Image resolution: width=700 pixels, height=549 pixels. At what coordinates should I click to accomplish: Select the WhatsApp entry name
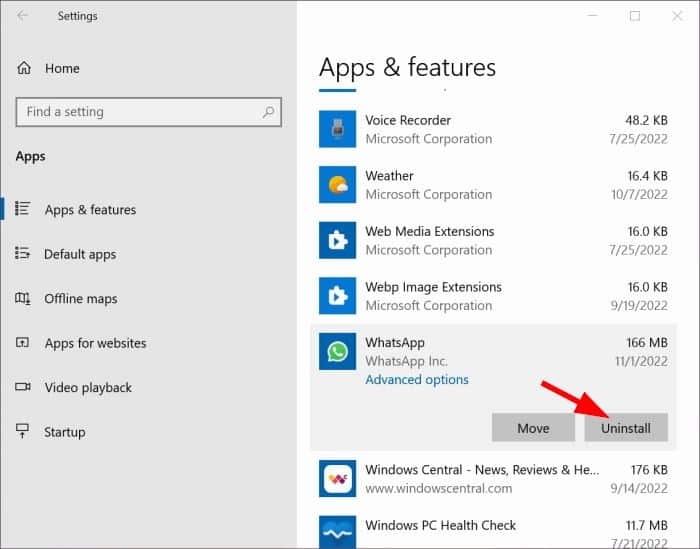[395, 343]
